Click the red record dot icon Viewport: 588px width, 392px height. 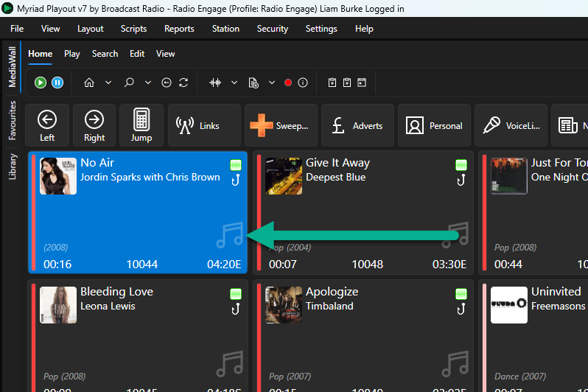[x=288, y=83]
